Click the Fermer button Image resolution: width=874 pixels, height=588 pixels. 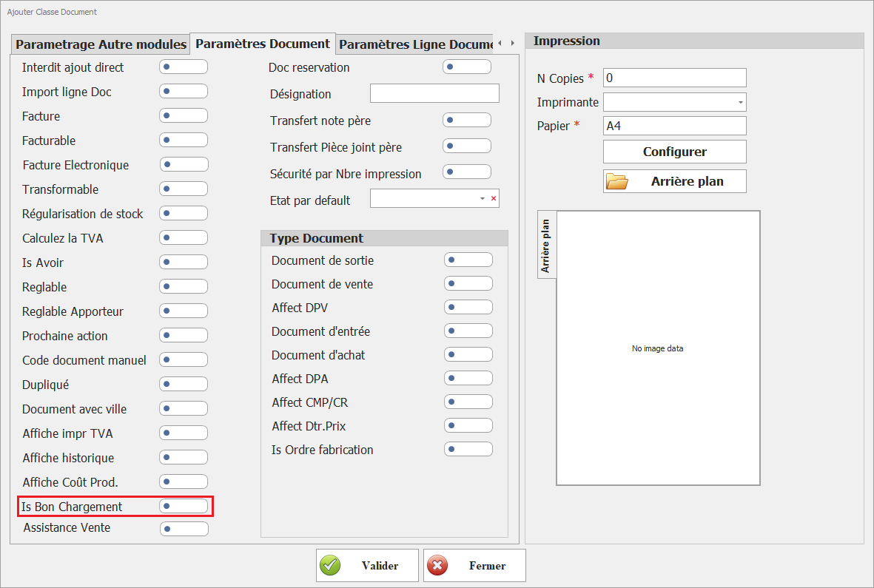(x=474, y=566)
